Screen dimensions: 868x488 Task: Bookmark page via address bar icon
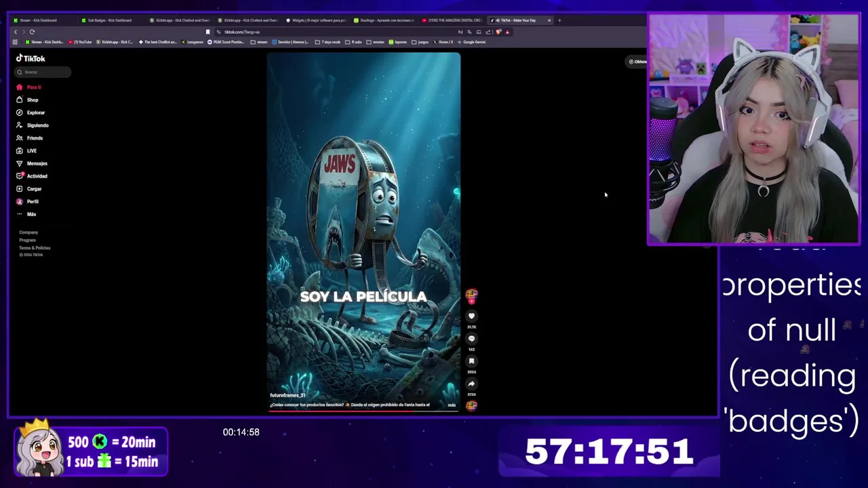[208, 32]
